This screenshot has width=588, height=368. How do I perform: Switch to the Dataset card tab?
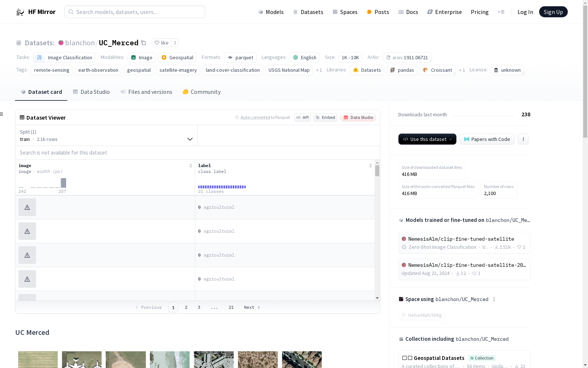[x=41, y=92]
